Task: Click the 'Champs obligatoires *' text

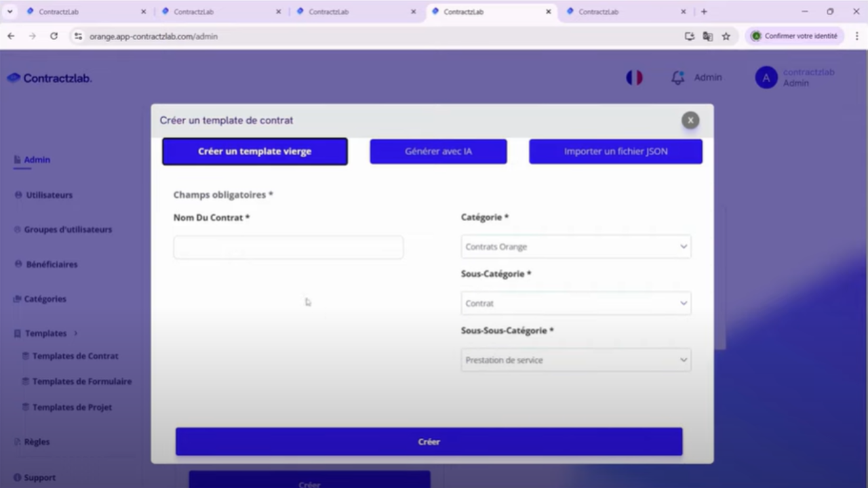Action: coord(223,195)
